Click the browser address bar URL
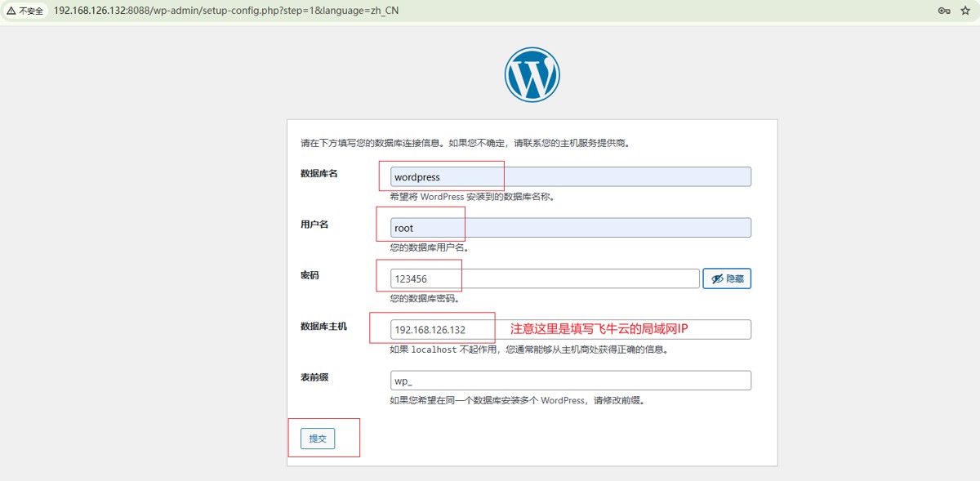 [226, 11]
